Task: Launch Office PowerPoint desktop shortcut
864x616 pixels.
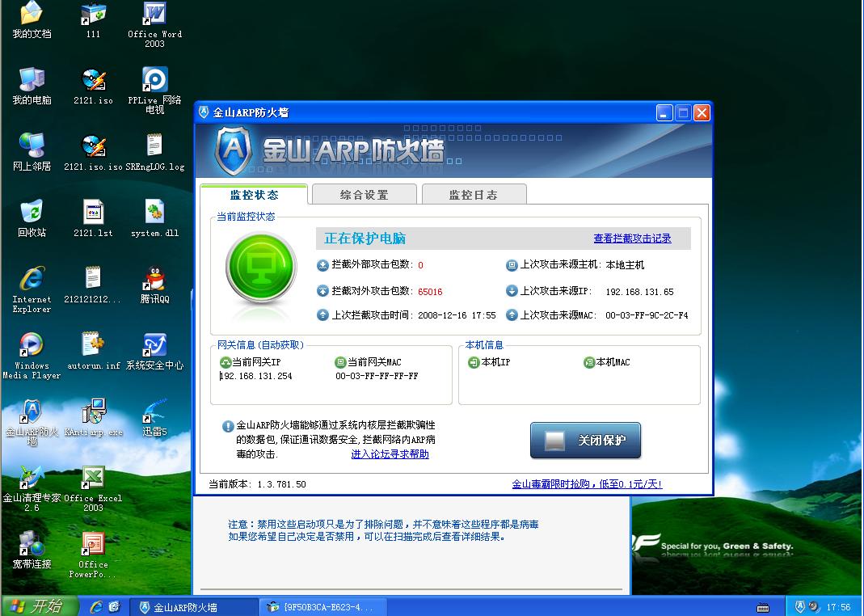Action: (x=93, y=555)
